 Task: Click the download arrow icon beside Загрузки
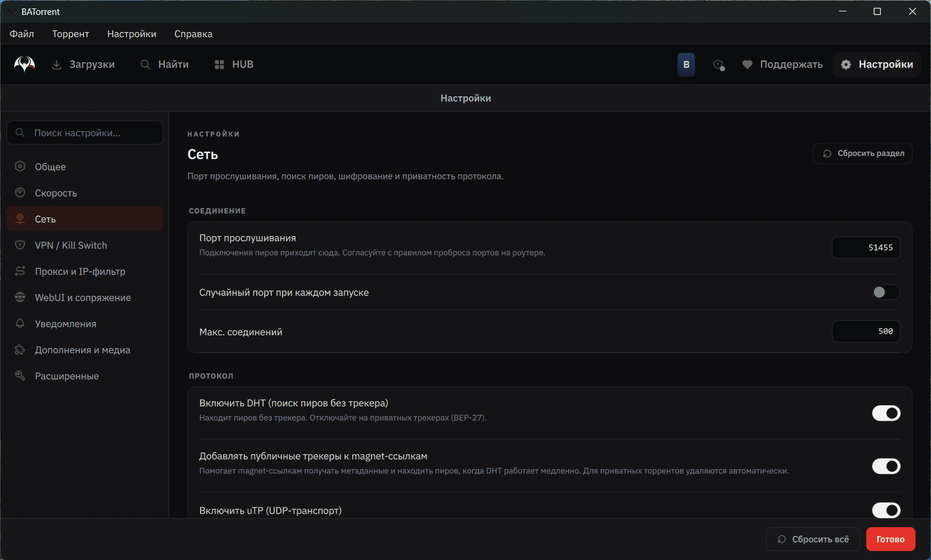pyautogui.click(x=57, y=65)
